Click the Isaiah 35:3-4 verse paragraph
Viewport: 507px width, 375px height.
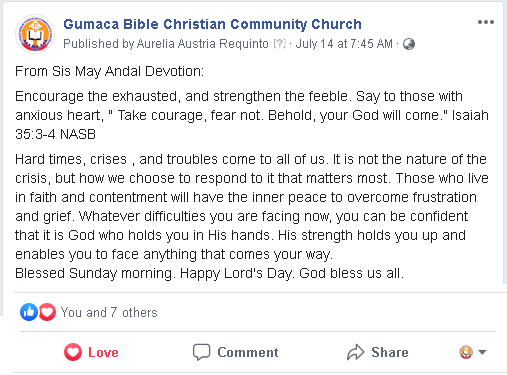pos(252,115)
